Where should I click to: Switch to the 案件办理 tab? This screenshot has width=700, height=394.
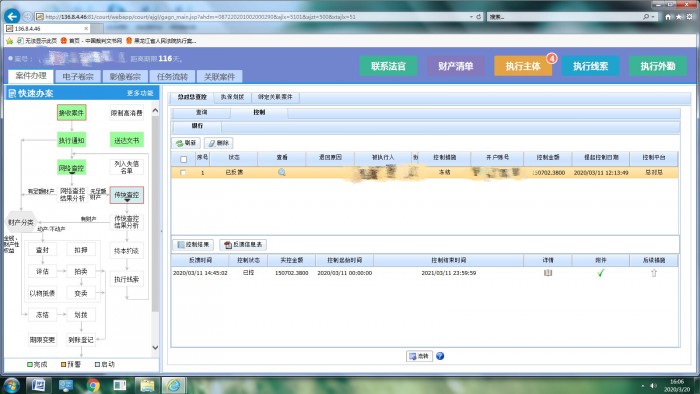(31, 75)
